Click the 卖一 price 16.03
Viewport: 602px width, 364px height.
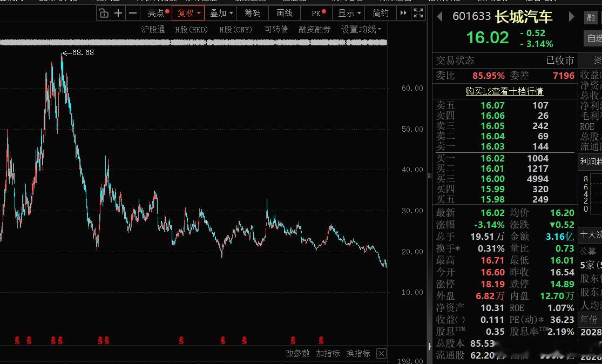pyautogui.click(x=492, y=146)
